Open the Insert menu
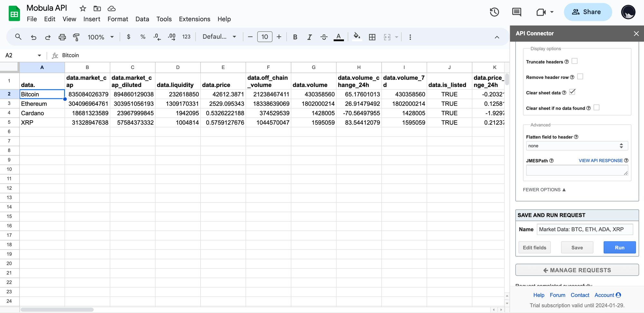This screenshot has height=313, width=644. [x=92, y=19]
